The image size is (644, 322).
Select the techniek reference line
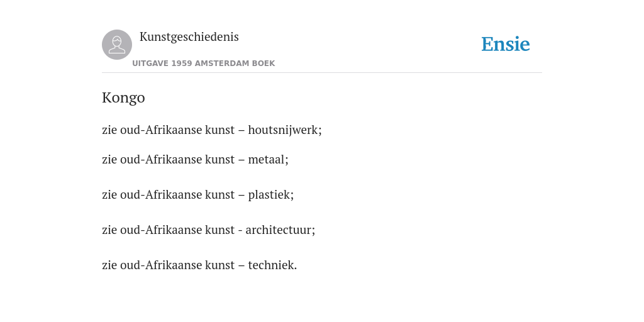(x=199, y=265)
